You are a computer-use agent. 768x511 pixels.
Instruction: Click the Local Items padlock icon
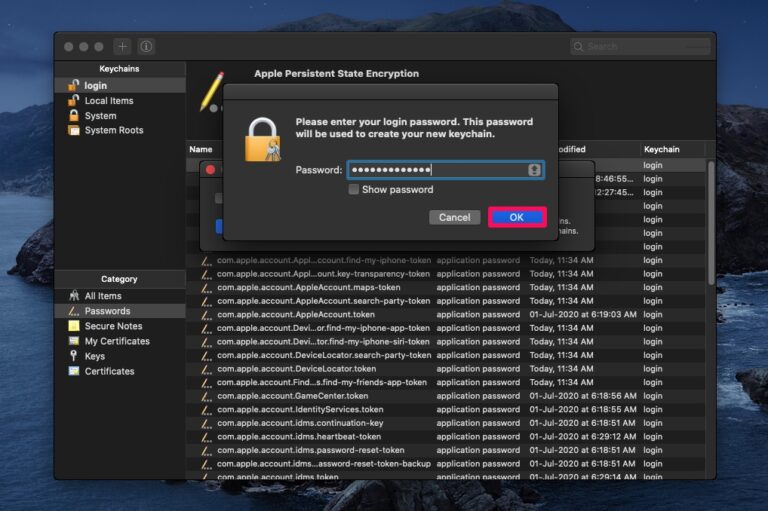73,100
